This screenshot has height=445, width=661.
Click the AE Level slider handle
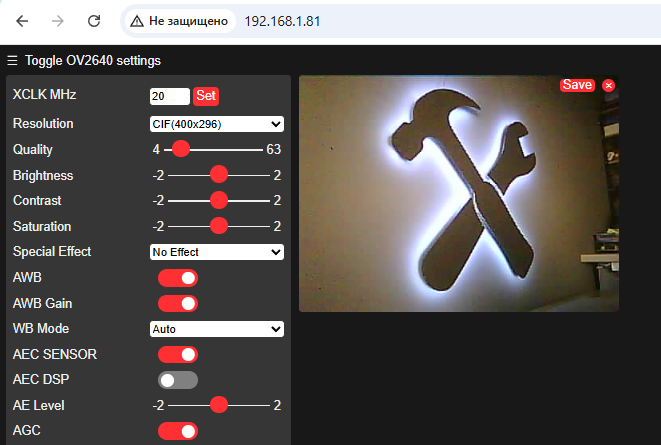(x=219, y=405)
